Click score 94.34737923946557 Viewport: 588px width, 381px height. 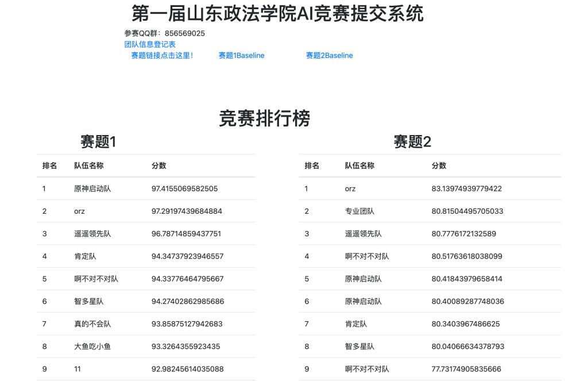click(188, 256)
